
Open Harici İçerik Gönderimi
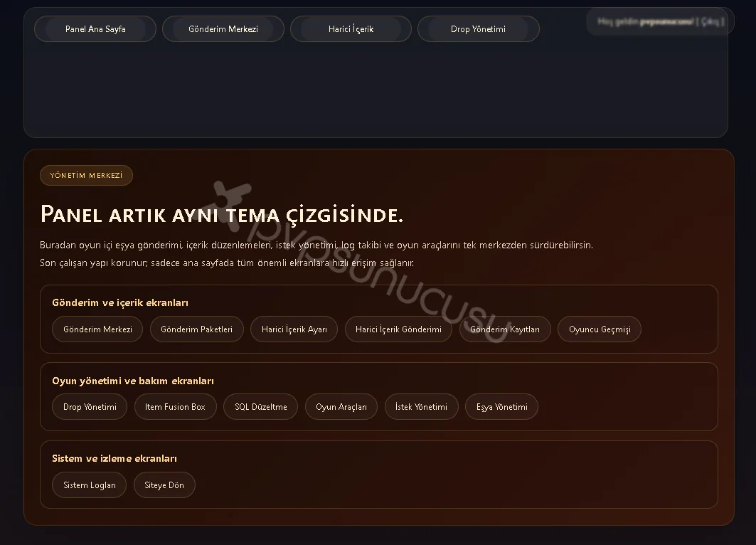coord(398,329)
